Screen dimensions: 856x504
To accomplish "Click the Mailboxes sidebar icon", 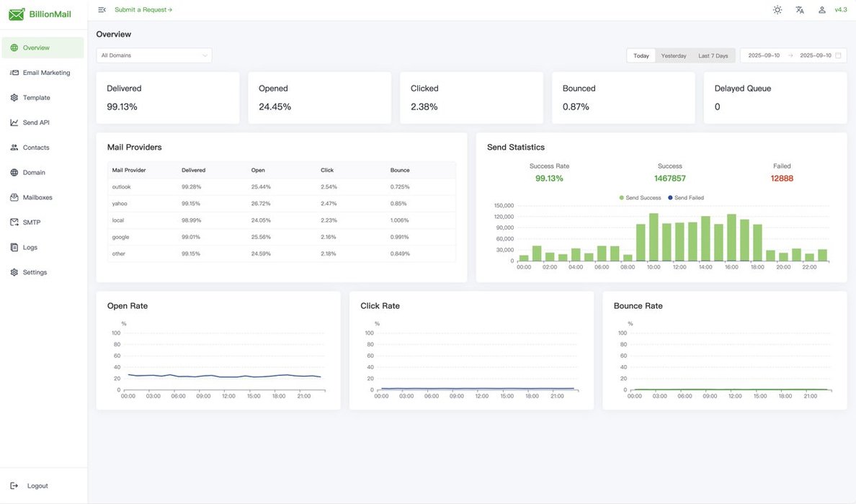I will 14,197.
